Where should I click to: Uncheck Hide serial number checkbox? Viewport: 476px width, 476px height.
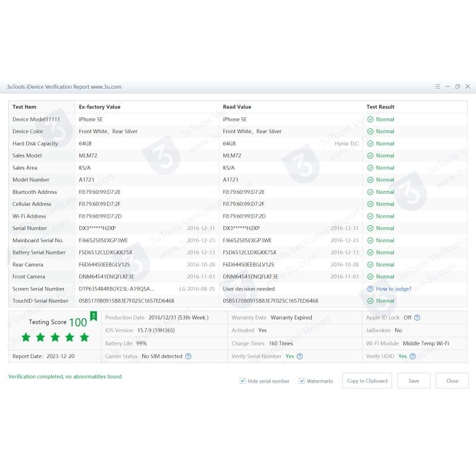point(243,381)
